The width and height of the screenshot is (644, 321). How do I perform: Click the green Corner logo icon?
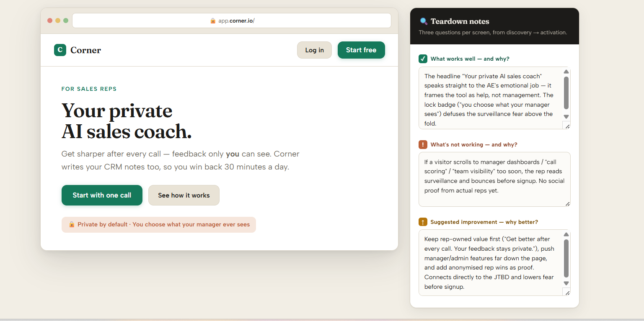(x=60, y=50)
